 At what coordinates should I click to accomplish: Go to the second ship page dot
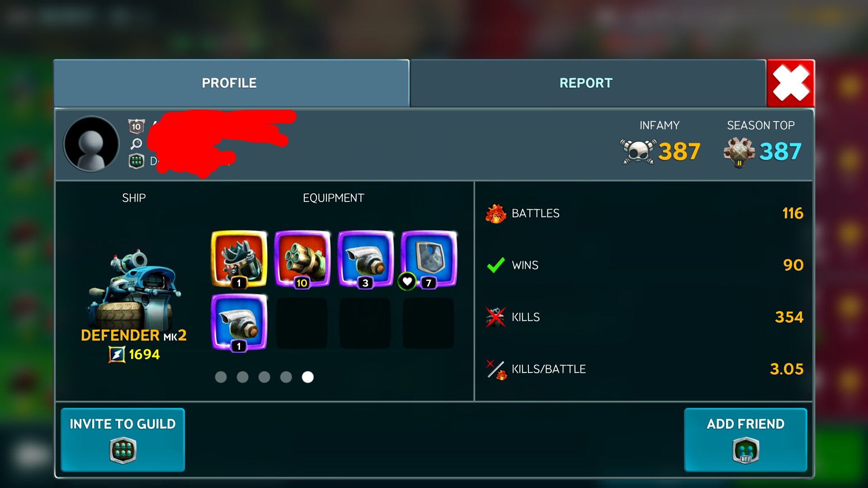(242, 377)
